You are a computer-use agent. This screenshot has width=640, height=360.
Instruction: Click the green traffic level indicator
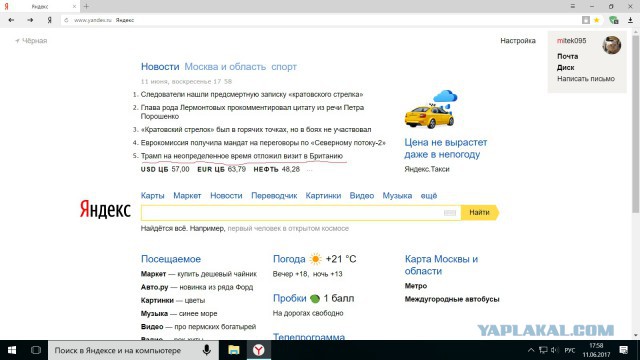pyautogui.click(x=315, y=299)
